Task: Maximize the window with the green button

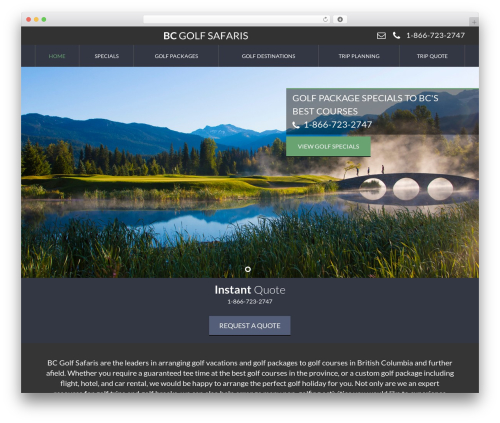Action: (44, 19)
